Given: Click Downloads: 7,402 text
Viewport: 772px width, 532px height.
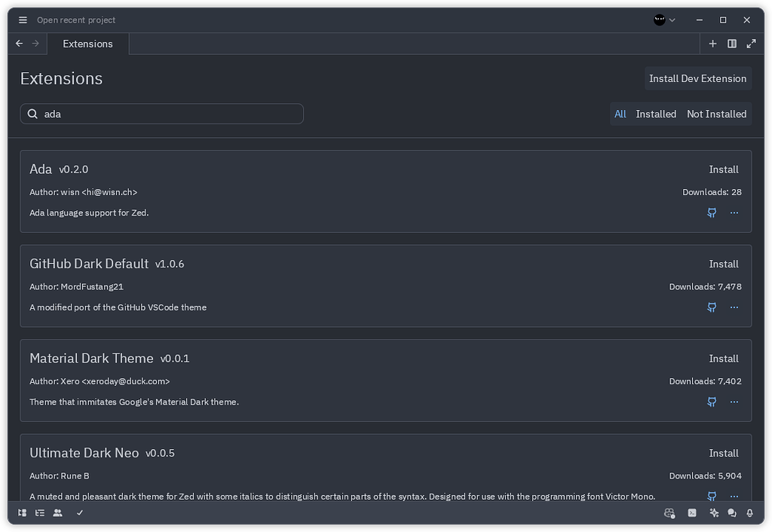Looking at the screenshot, I should coord(706,381).
